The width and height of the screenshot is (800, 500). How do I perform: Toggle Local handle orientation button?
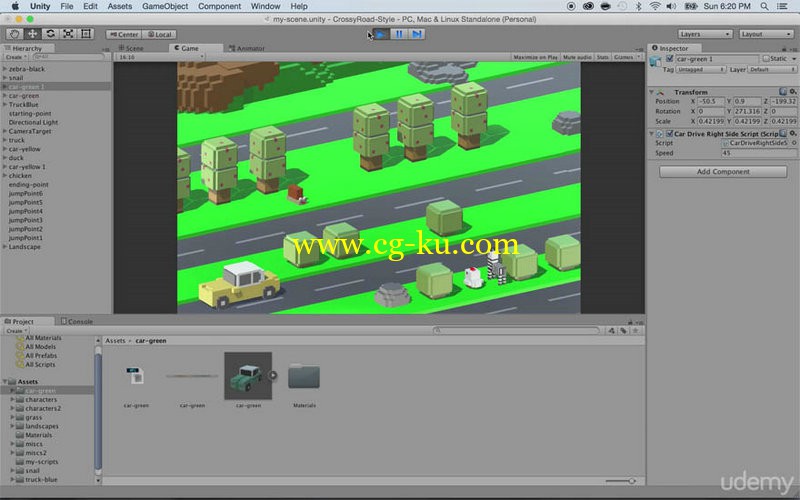click(159, 34)
